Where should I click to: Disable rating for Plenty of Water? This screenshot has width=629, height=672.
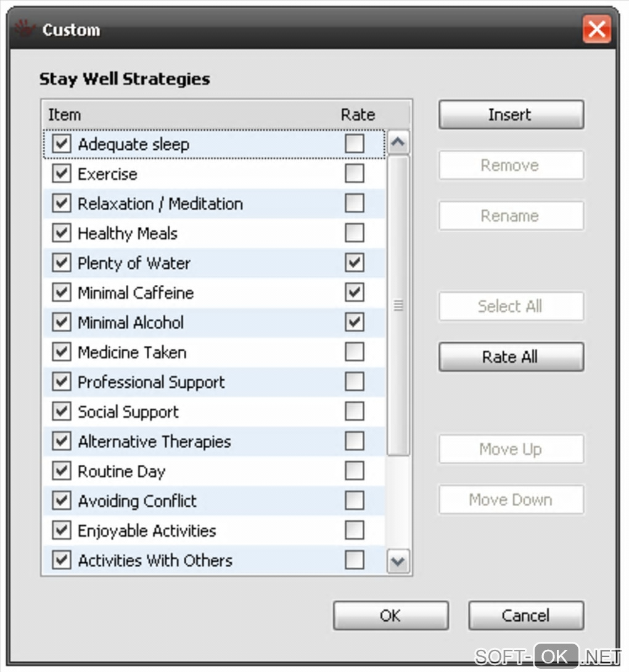tap(355, 263)
